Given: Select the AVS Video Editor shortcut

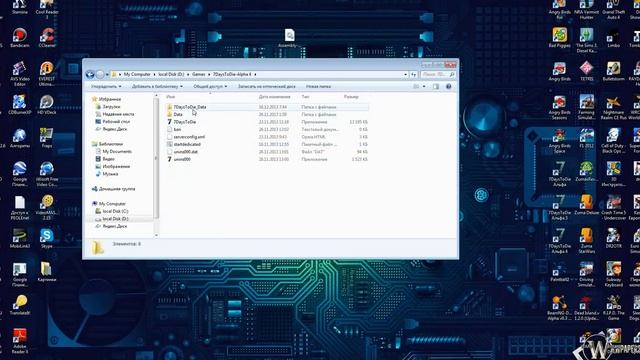Looking at the screenshot, I should 19,74.
